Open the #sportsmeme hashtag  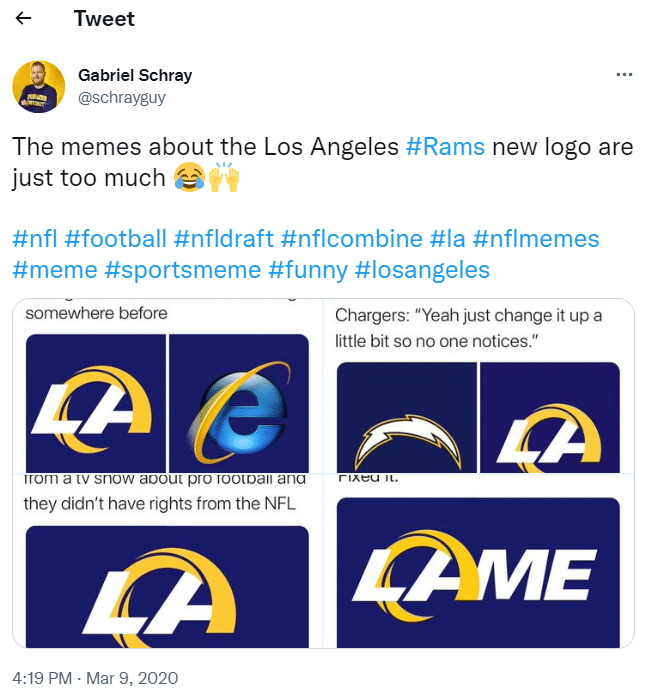coord(183,270)
